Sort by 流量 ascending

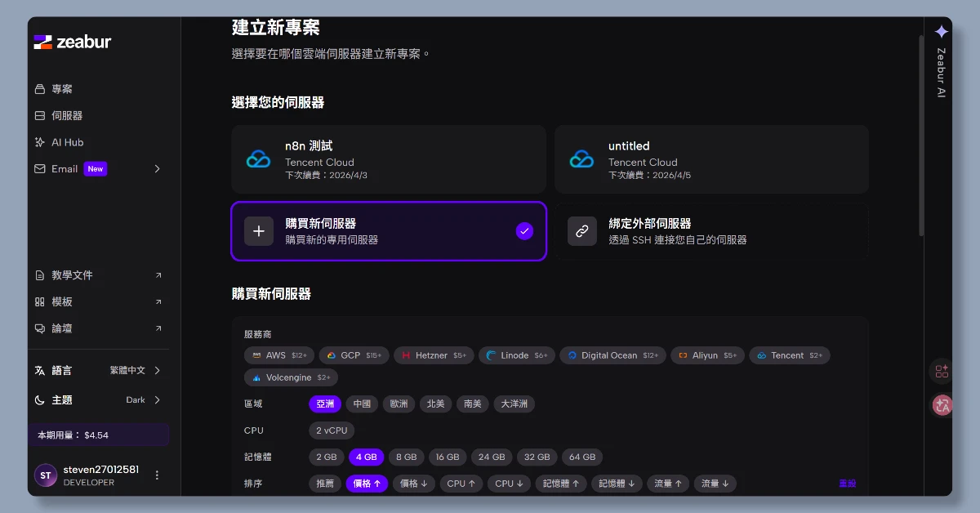(668, 484)
